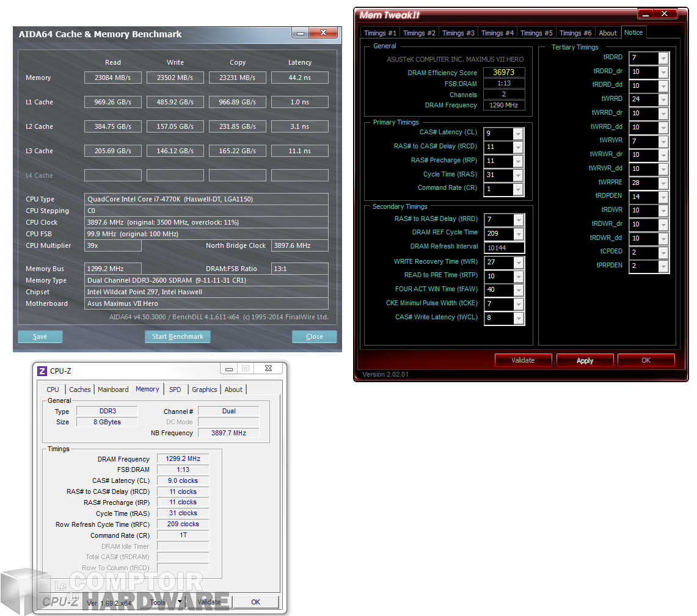
Task: Click the Save button in AIDA64
Action: coord(40,336)
